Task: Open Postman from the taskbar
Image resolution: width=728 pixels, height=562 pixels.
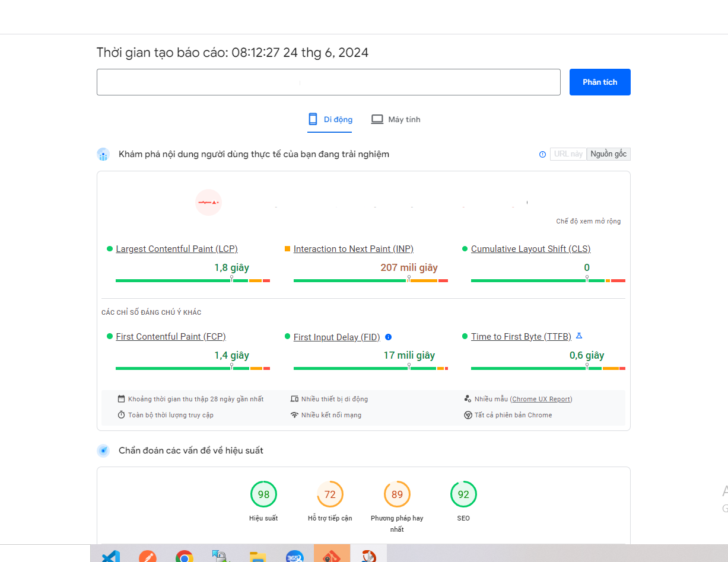Action: pos(148,556)
